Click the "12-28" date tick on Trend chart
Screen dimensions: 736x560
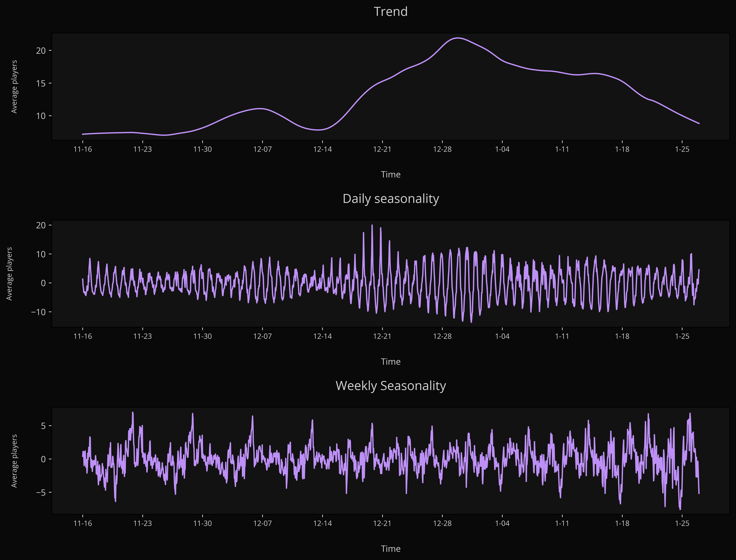coord(442,149)
